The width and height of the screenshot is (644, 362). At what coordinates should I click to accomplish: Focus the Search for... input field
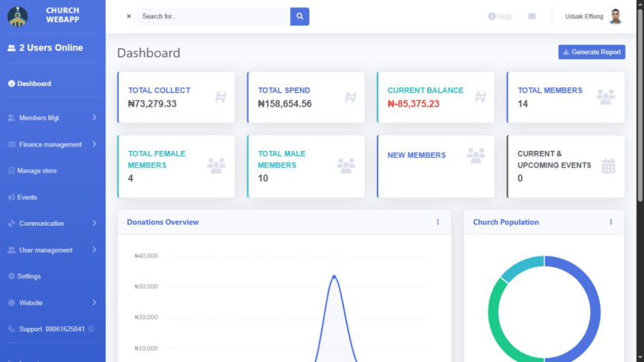coord(214,16)
